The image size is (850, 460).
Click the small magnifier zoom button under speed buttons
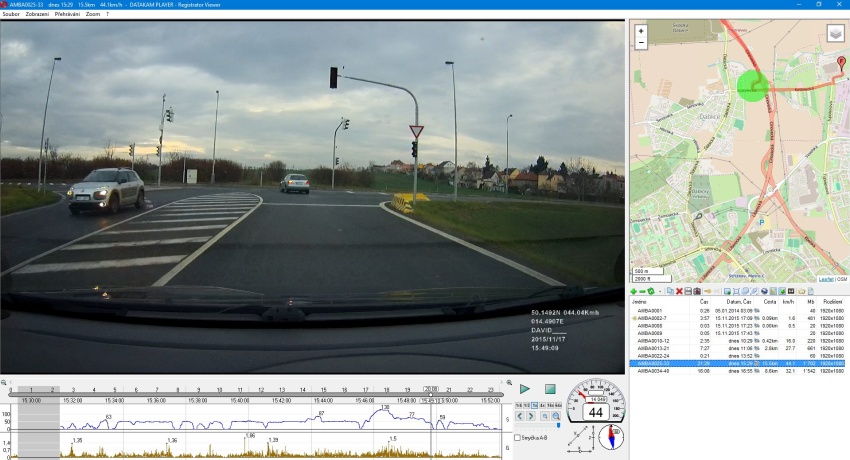coord(545,416)
